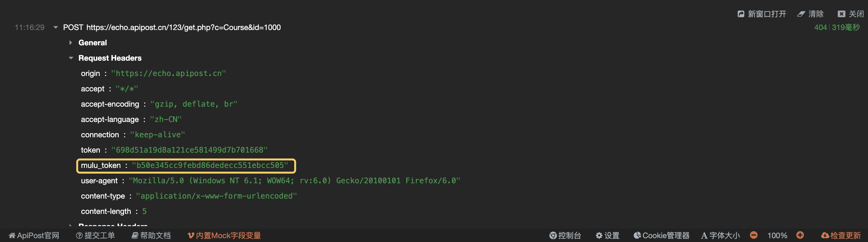Decrease font size minus button

[754, 235]
